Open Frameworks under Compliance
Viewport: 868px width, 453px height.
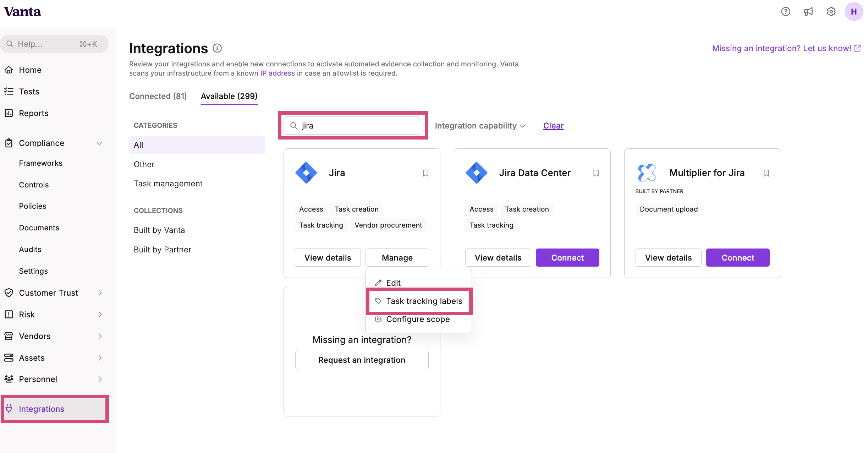[41, 163]
